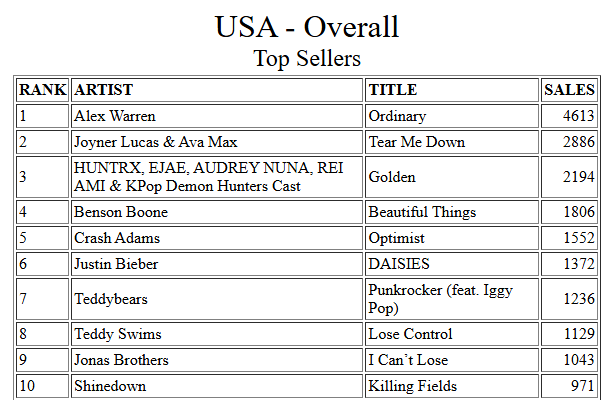Click the Alex Warren artist cell

click(x=217, y=116)
